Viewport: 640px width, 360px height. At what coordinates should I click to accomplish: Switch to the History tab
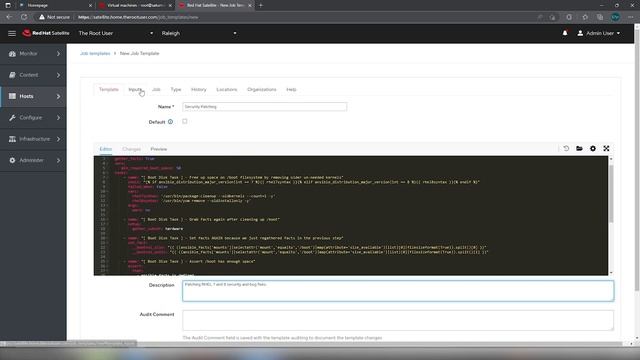tap(199, 89)
